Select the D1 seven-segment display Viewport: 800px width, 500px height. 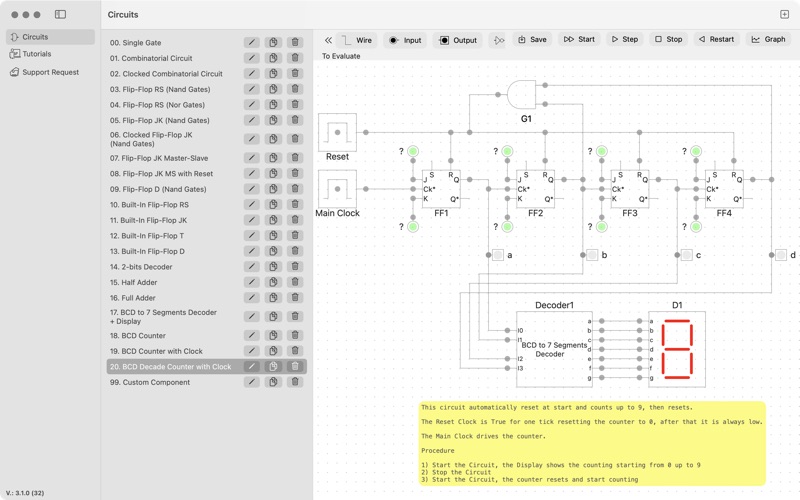tap(677, 349)
